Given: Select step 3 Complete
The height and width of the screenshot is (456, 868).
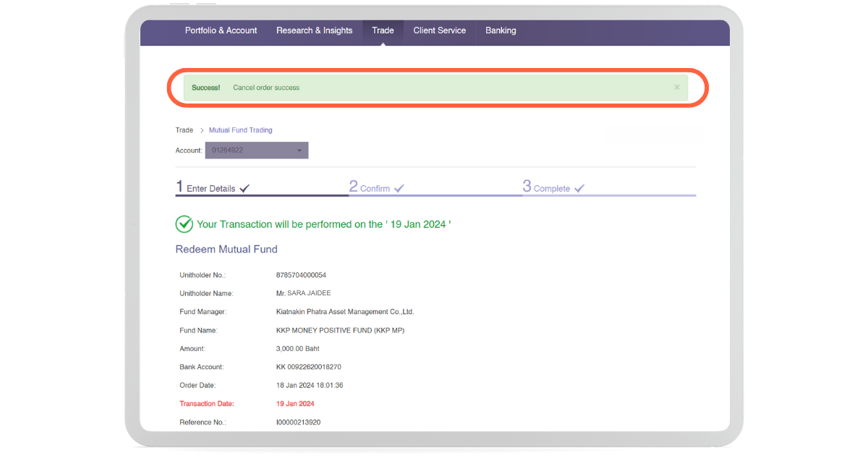Looking at the screenshot, I should 547,187.
